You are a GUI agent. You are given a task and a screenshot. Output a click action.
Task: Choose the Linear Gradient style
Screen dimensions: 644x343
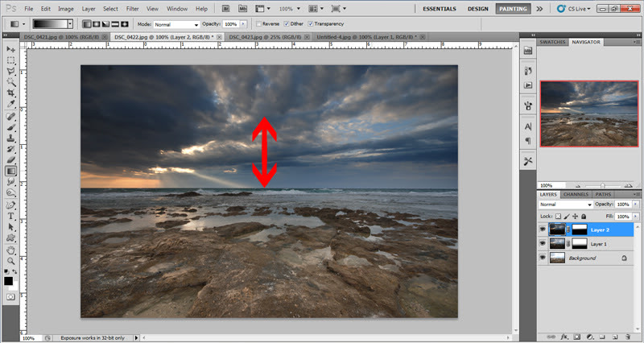[87, 24]
